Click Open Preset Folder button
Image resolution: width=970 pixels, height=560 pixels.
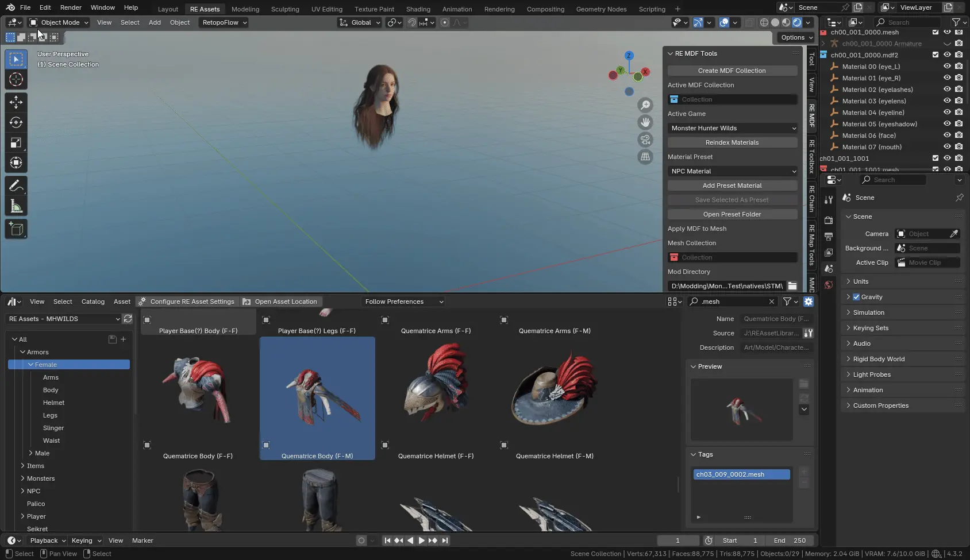(x=733, y=214)
